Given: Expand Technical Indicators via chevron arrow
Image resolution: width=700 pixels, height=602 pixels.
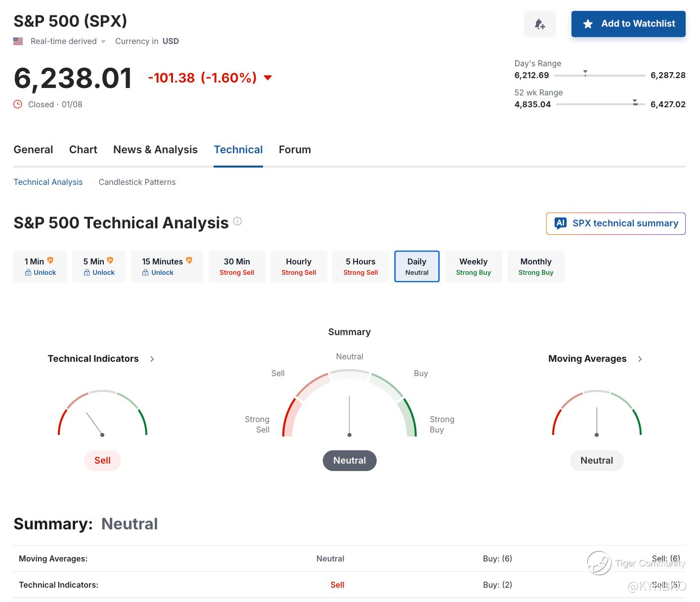Looking at the screenshot, I should 152,359.
